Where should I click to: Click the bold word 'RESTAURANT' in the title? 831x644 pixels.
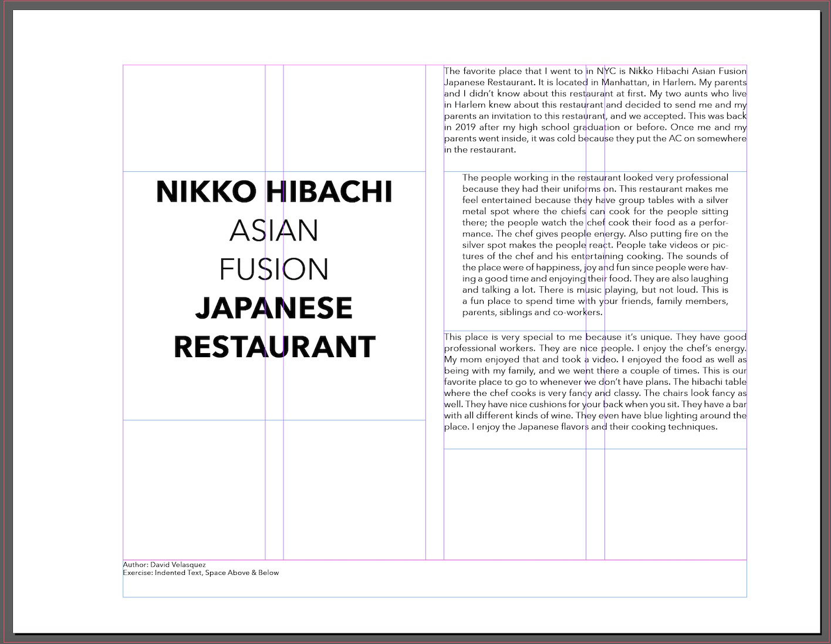(x=274, y=347)
